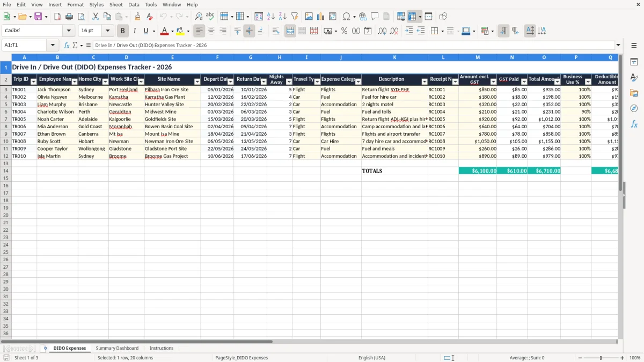Image resolution: width=644 pixels, height=362 pixels.
Task: Click the Add Decimal Place icon
Action: (383, 31)
